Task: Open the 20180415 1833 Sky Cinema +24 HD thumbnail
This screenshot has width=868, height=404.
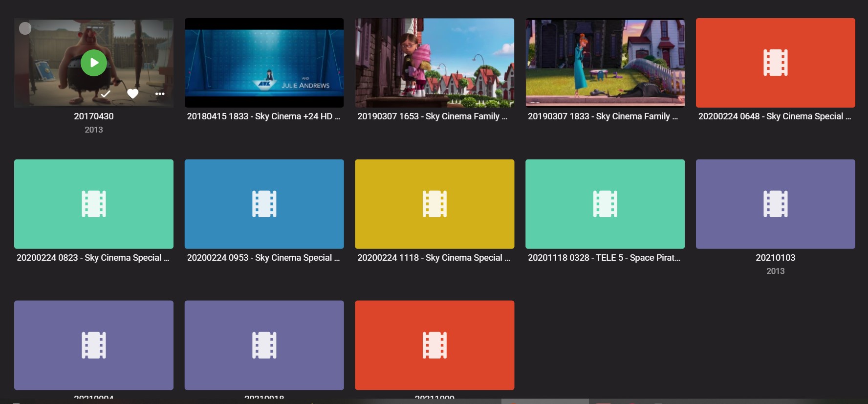Action: [264, 63]
